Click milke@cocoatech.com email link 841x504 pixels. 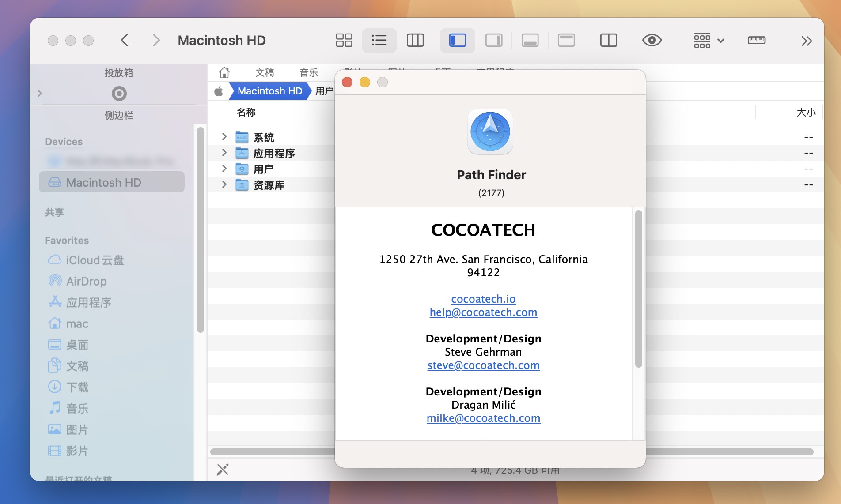click(x=483, y=418)
